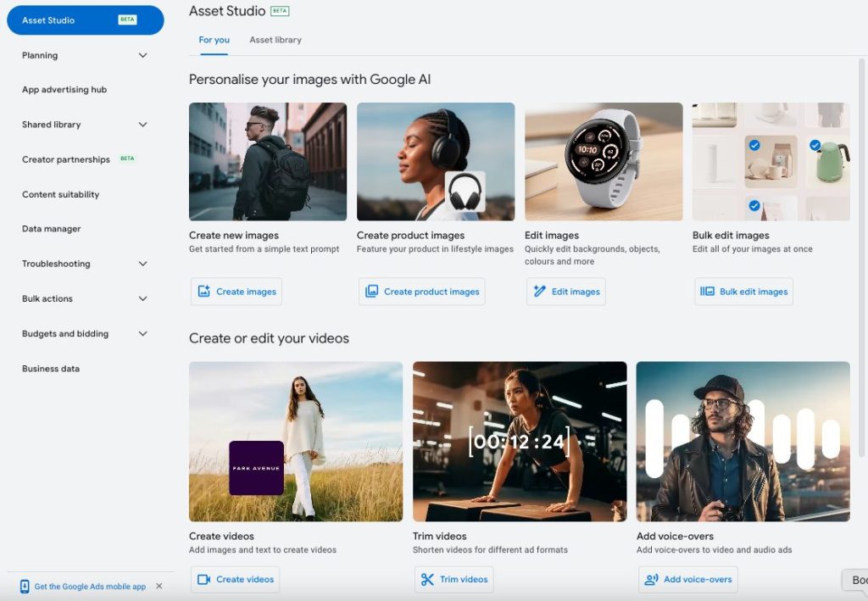
Task: Expand the Planning section chevron
Action: tap(142, 55)
